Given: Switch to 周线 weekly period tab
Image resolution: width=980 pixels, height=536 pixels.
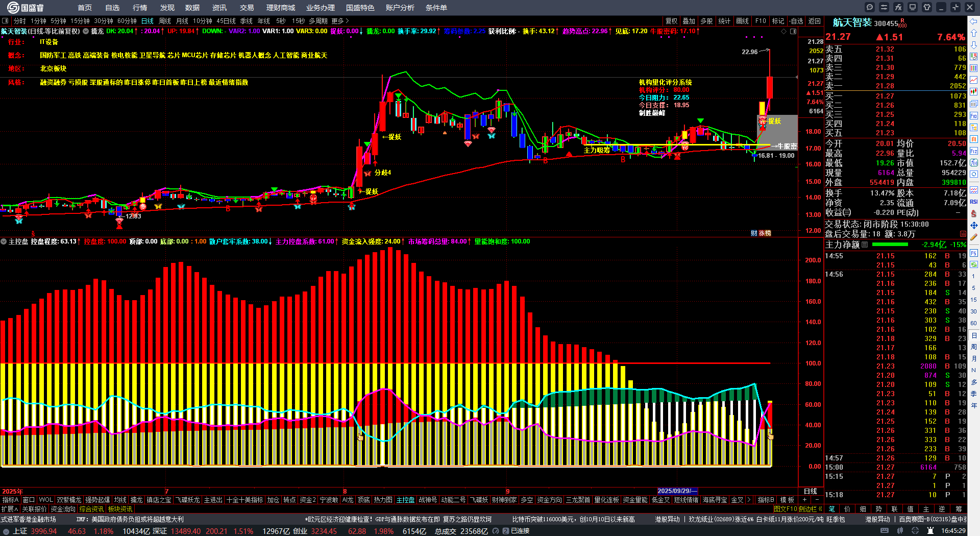Looking at the screenshot, I should (165, 21).
